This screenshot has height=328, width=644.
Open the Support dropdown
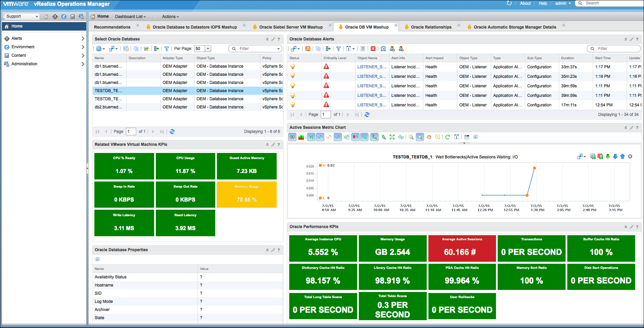pyautogui.click(x=21, y=16)
